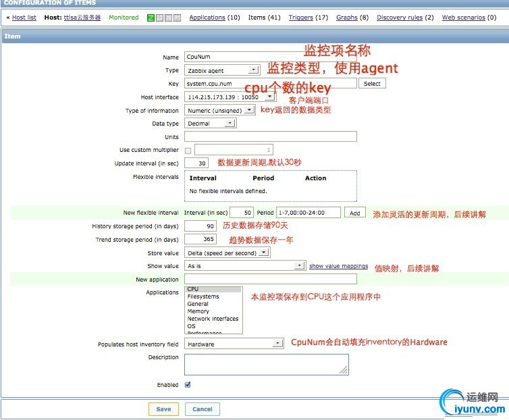Uncheck the Enabled checkbox
This screenshot has width=509, height=420.
(188, 385)
